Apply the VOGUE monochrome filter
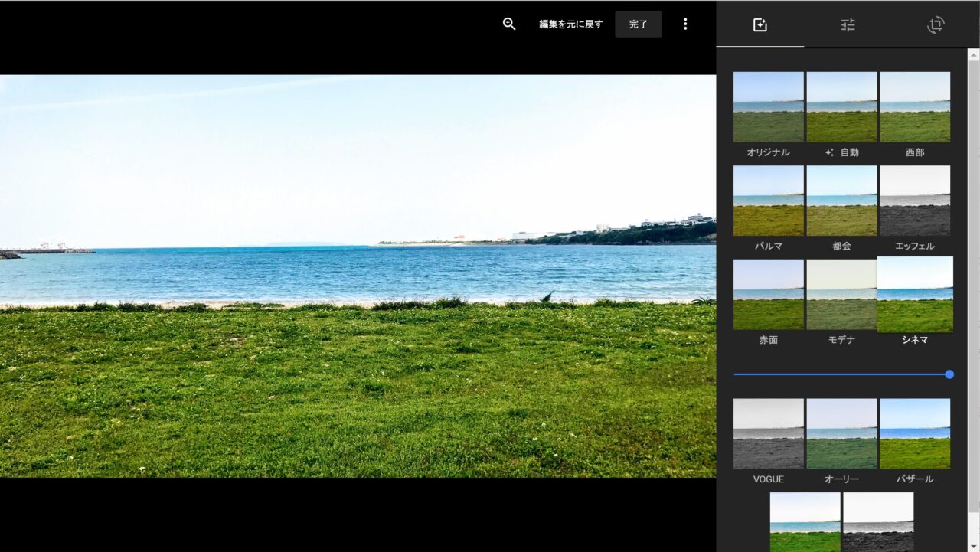Image resolution: width=980 pixels, height=552 pixels. coord(768,433)
